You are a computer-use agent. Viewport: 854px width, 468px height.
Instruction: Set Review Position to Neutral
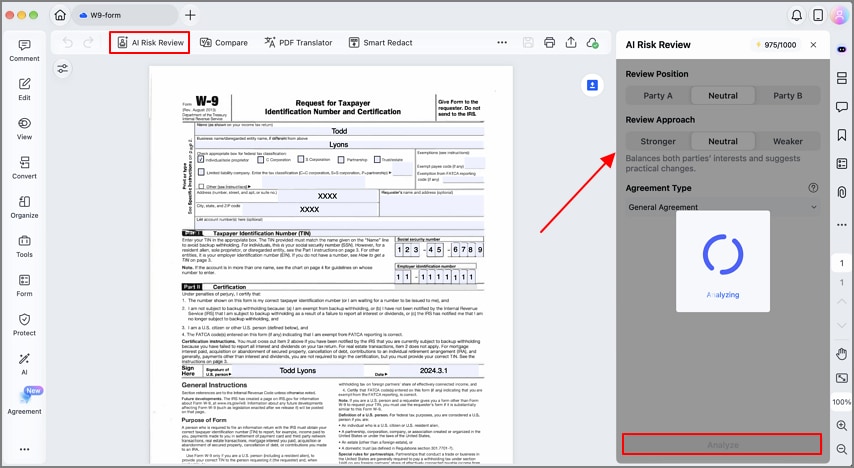point(723,95)
